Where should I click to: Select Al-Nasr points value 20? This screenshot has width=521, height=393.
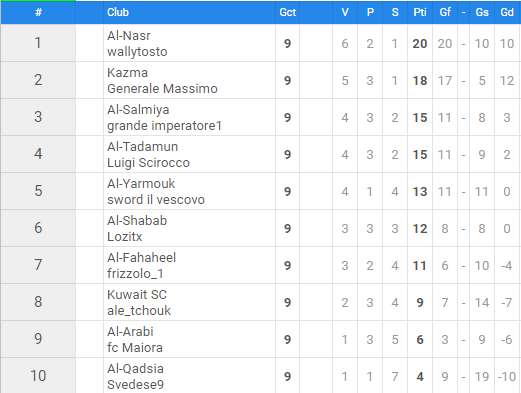pyautogui.click(x=420, y=43)
